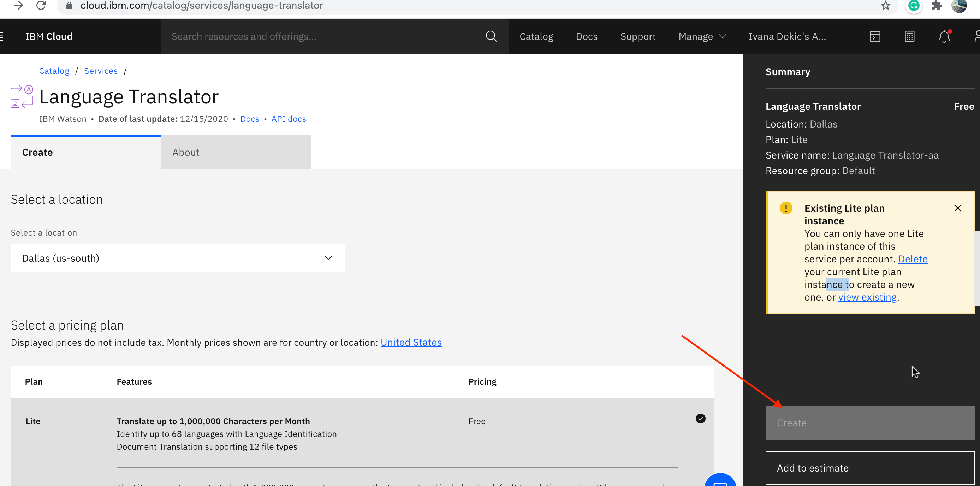Bookmark this page with star icon
Image resolution: width=980 pixels, height=486 pixels.
click(885, 5)
